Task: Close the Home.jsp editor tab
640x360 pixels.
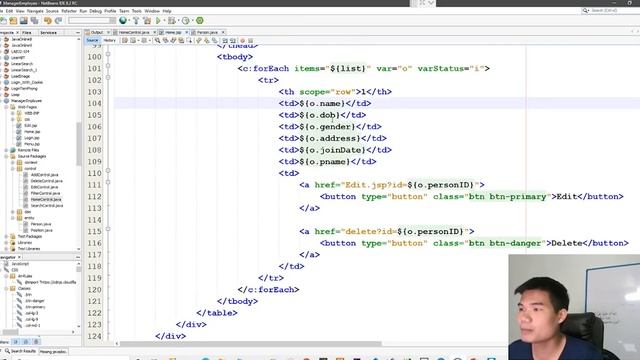Action: (x=187, y=32)
